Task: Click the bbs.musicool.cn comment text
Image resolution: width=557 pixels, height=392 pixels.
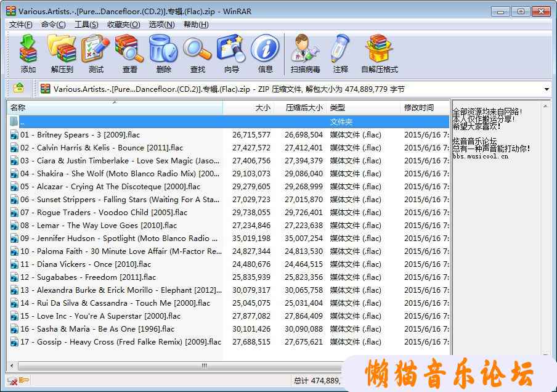Action: (480, 157)
